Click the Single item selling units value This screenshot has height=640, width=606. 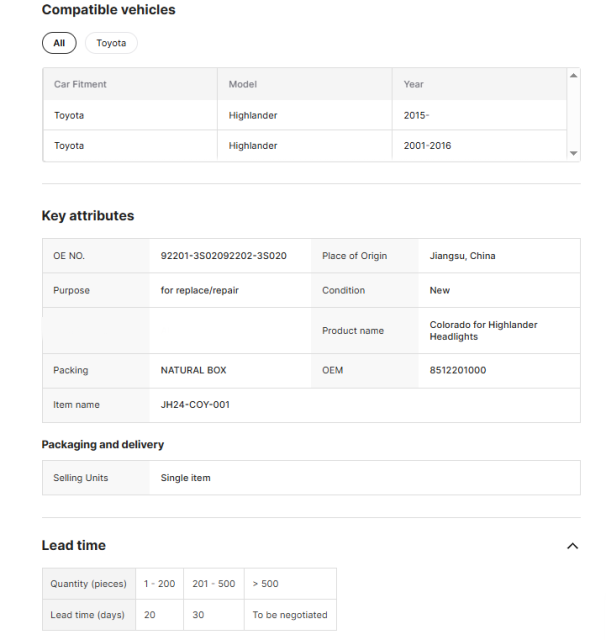pyautogui.click(x=186, y=478)
